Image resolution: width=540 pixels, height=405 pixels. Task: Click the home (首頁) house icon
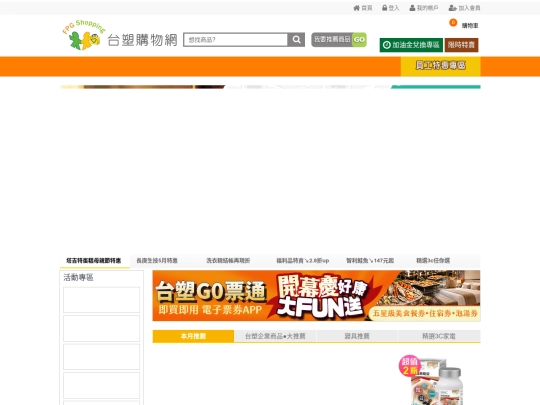click(356, 8)
